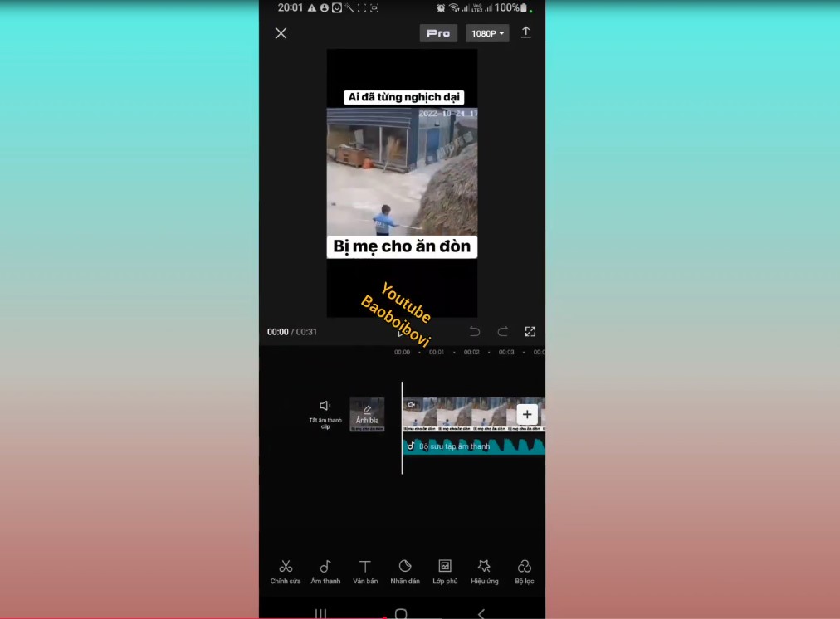Tap Android recent apps button
840x619 pixels.
321,613
